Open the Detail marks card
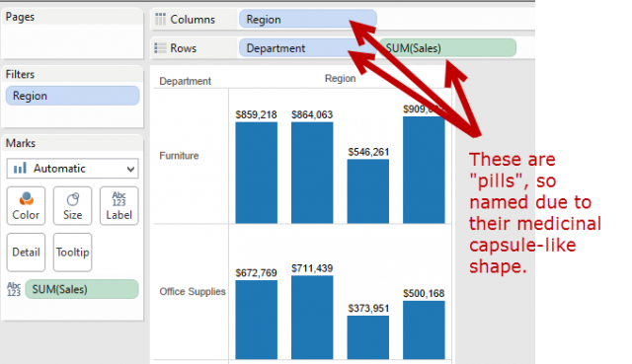The height and width of the screenshot is (364, 632). pyautogui.click(x=27, y=253)
